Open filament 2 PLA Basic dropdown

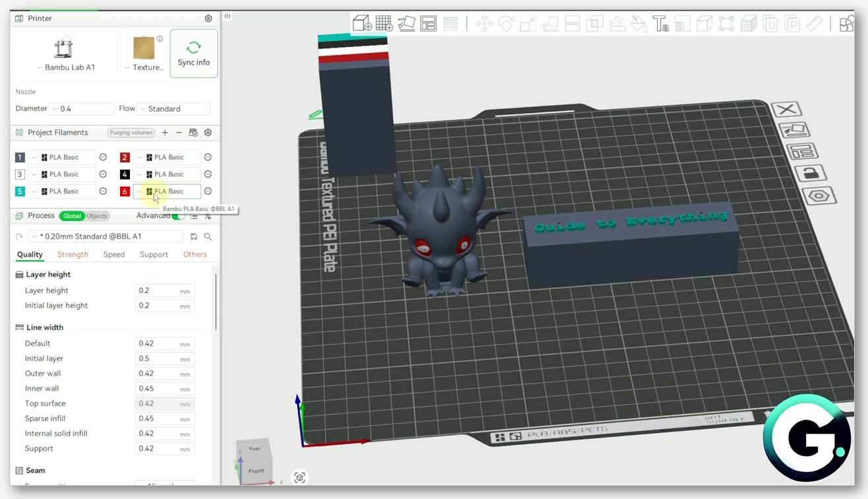coord(167,157)
